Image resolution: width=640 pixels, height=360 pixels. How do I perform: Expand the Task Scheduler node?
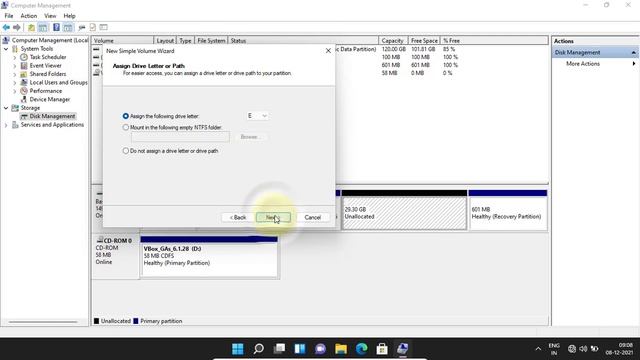pyautogui.click(x=15, y=57)
